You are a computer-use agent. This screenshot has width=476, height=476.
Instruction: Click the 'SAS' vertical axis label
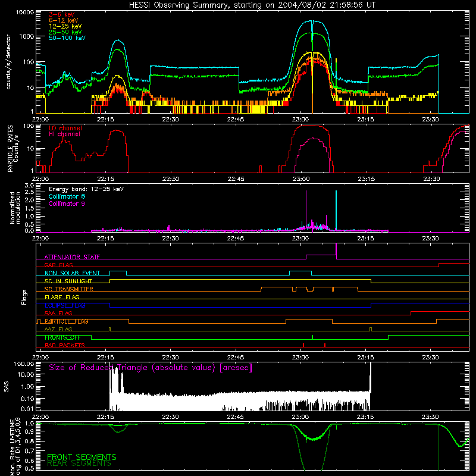click(x=7, y=387)
